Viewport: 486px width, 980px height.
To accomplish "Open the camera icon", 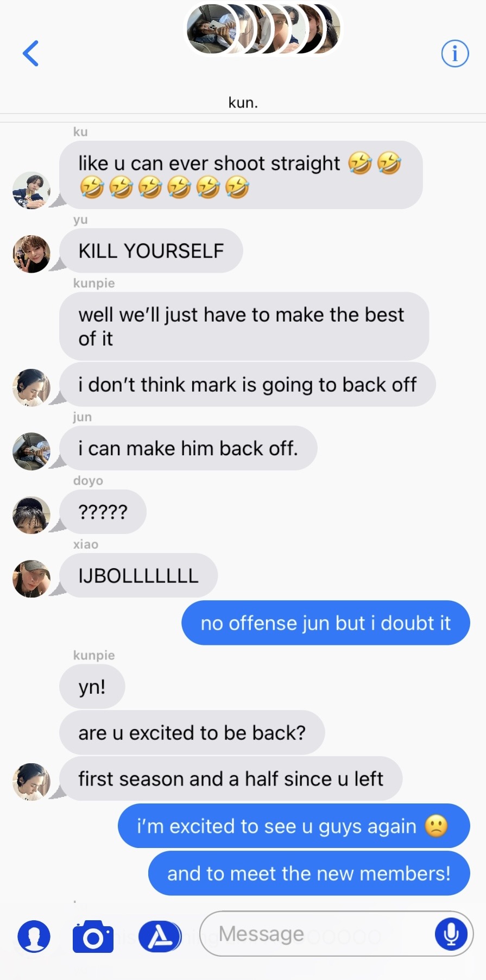I will pos(93,937).
